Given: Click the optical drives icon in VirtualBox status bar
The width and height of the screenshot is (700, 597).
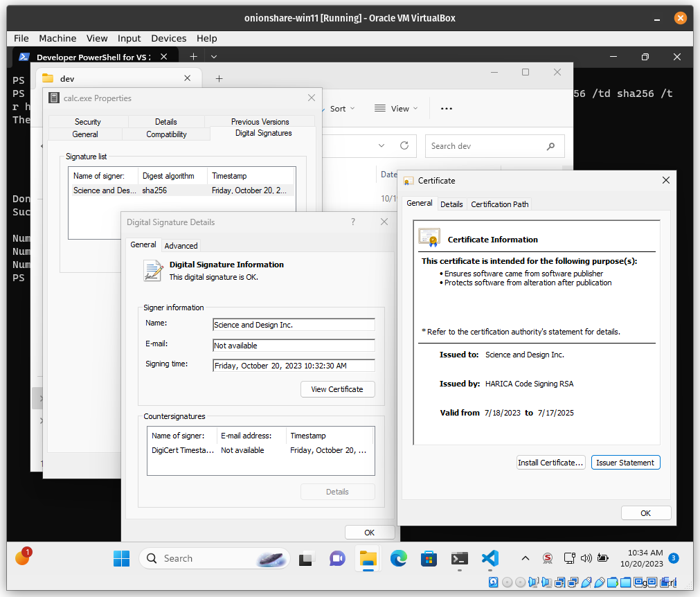Looking at the screenshot, I should pyautogui.click(x=506, y=582).
